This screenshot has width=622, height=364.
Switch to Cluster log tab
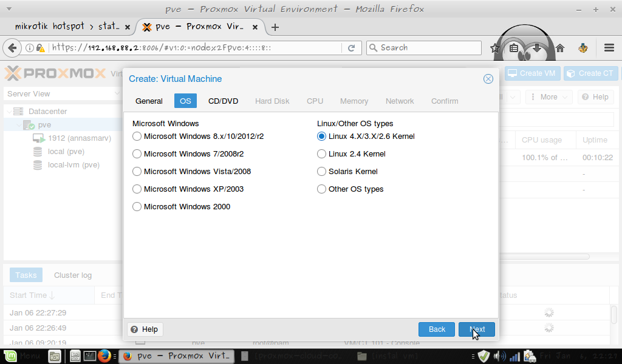pyautogui.click(x=73, y=275)
